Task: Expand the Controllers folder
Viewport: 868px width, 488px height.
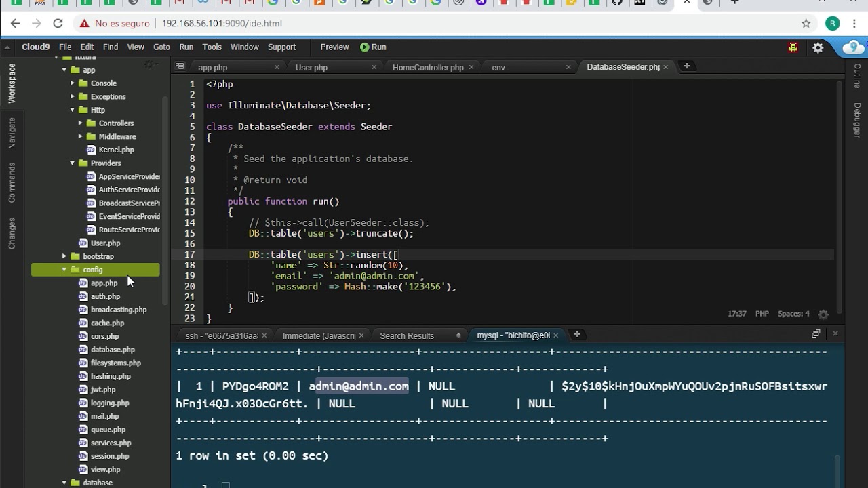Action: (x=81, y=123)
